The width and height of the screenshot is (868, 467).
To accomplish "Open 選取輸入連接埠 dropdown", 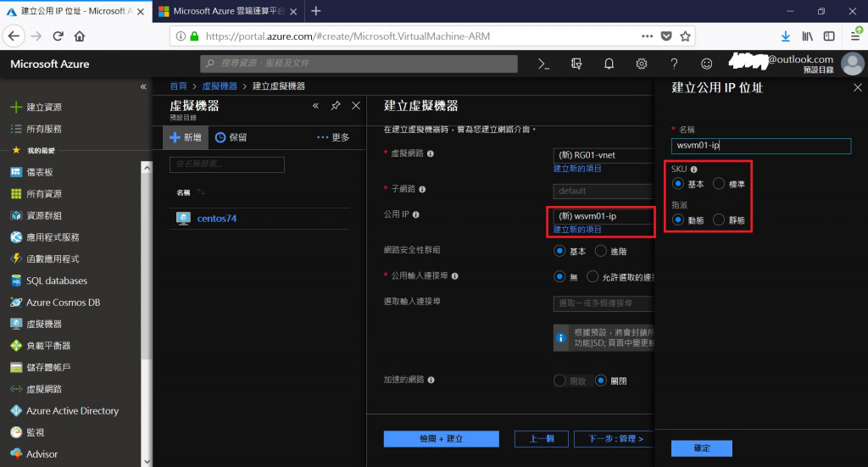I will 604,303.
